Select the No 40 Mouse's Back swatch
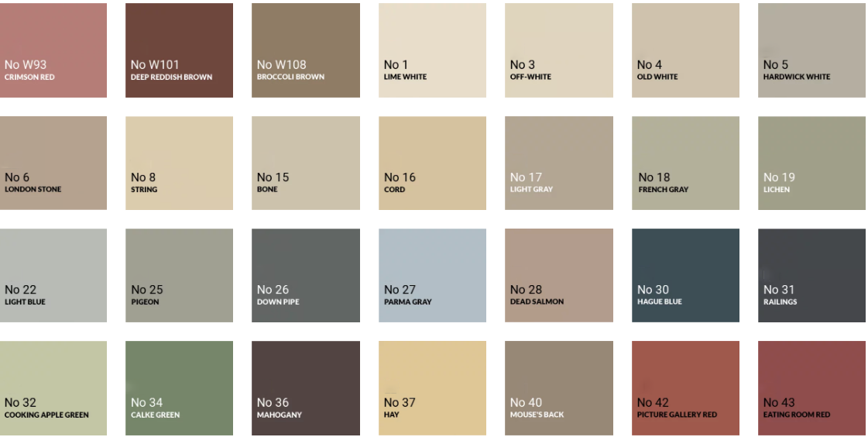Viewport: 868px width, 437px height. coord(559,388)
